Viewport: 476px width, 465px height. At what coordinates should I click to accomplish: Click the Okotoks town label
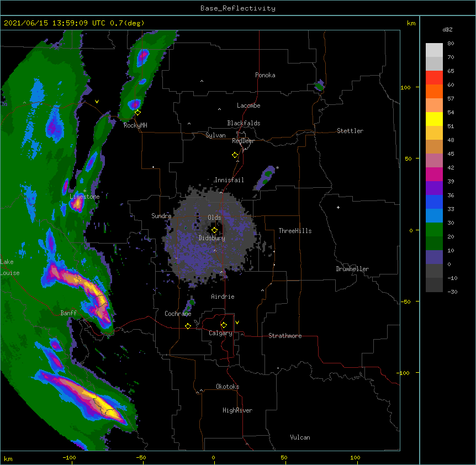pos(228,387)
